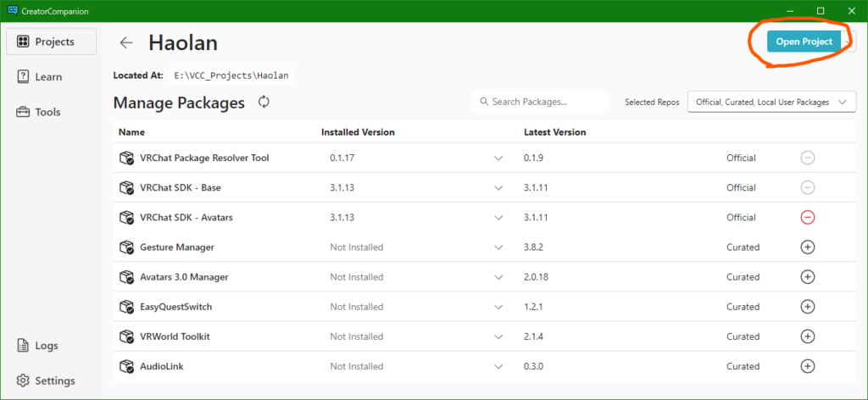Click the Open Project button
This screenshot has width=868, height=400.
[x=804, y=42]
